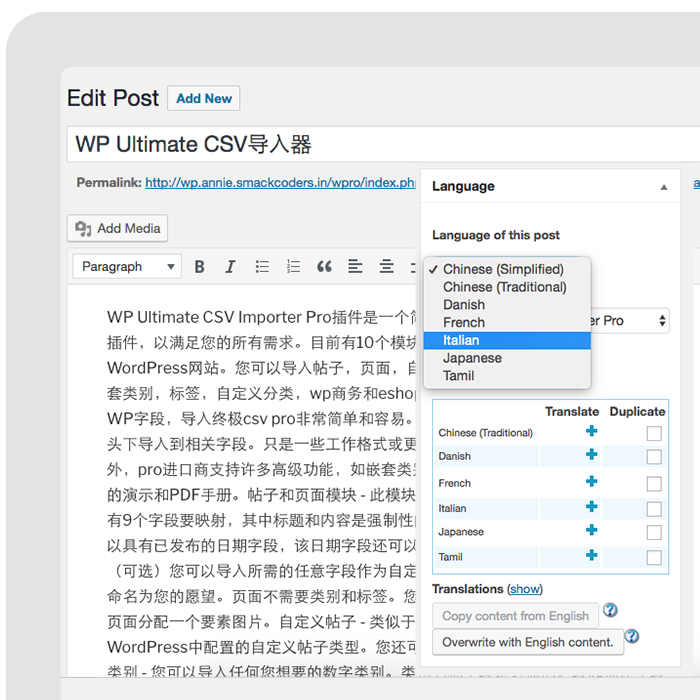Align text left
Viewport: 700px width, 700px height.
click(x=355, y=267)
